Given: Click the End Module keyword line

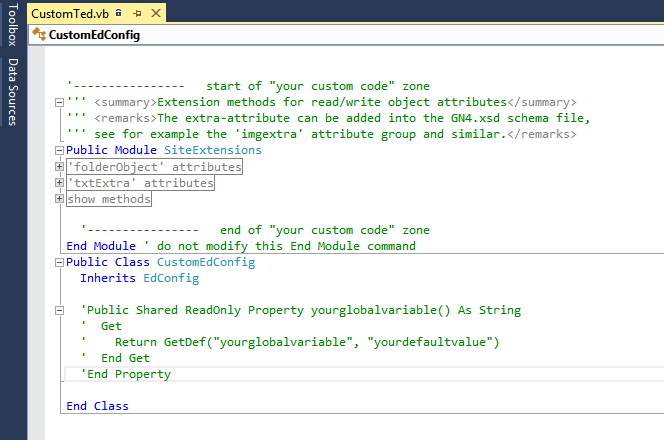Looking at the screenshot, I should tap(97, 246).
